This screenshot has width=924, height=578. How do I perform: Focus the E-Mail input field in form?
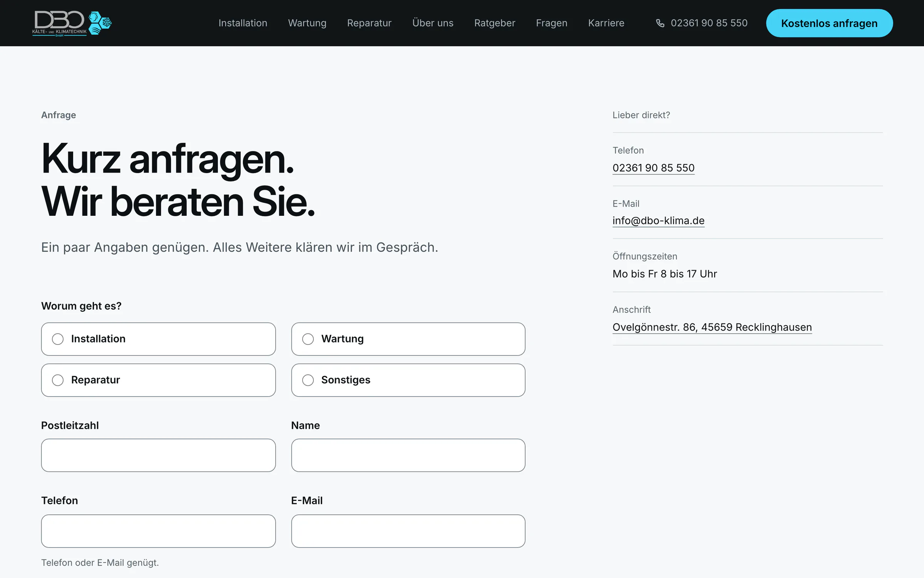(x=408, y=531)
